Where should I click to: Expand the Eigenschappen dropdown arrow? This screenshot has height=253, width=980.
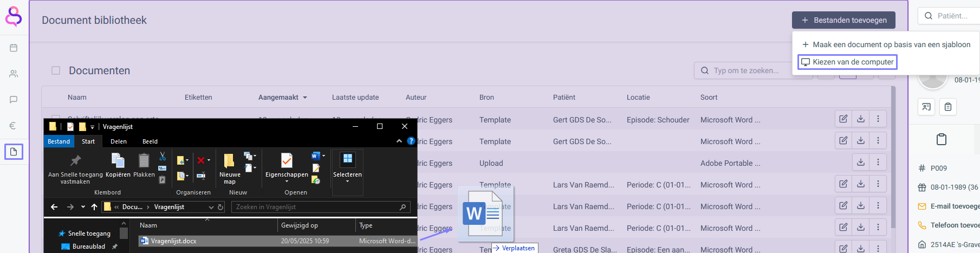click(287, 181)
